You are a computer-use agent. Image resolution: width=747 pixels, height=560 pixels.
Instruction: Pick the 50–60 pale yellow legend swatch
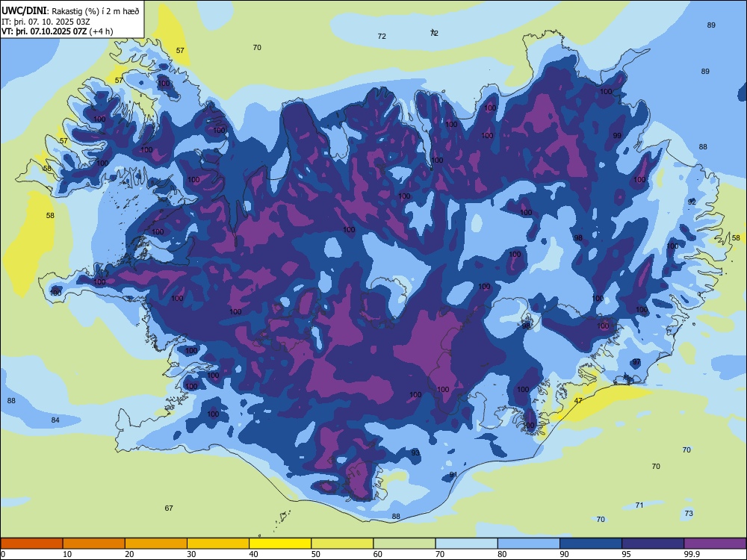(342, 544)
